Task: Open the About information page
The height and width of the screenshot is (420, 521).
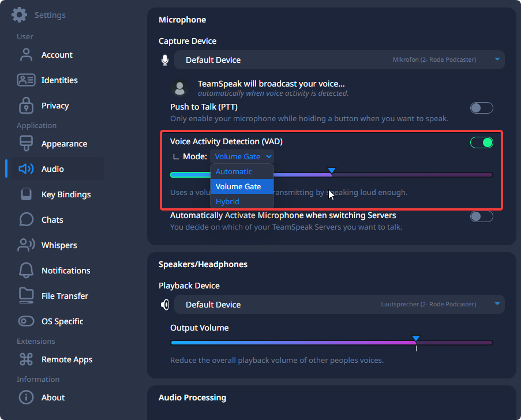Action: point(53,397)
